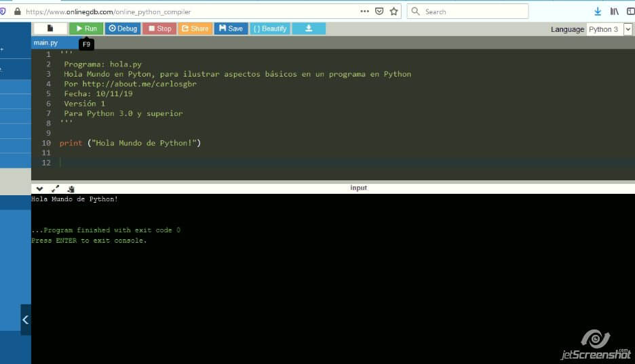Click console output 'Hola Mundo de Python!'
Viewport: 635px width, 364px height.
[x=75, y=199]
